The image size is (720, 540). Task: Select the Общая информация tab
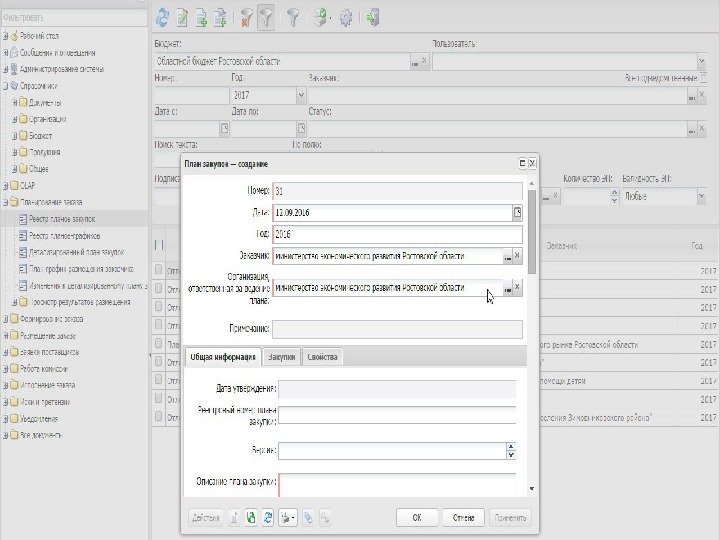coord(223,357)
